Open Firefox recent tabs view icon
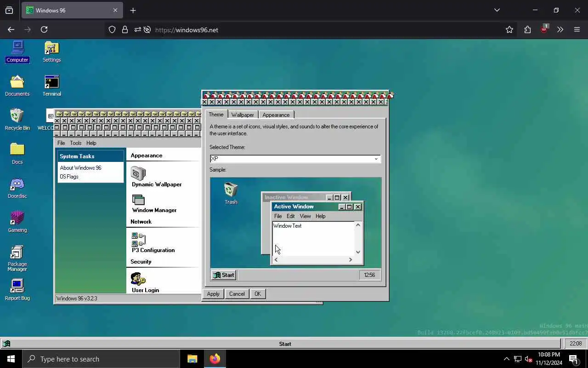 coord(9,10)
